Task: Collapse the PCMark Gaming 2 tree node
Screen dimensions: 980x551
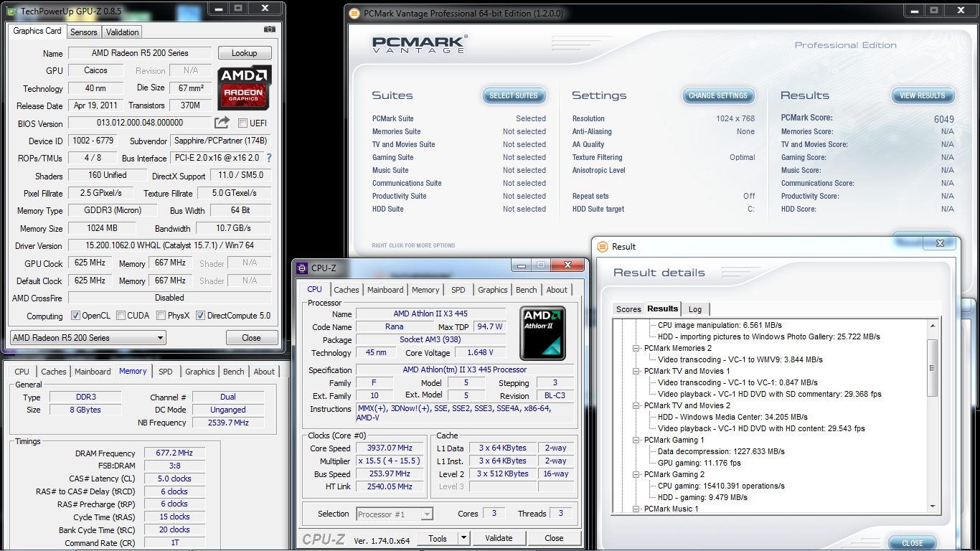Action: tap(637, 474)
